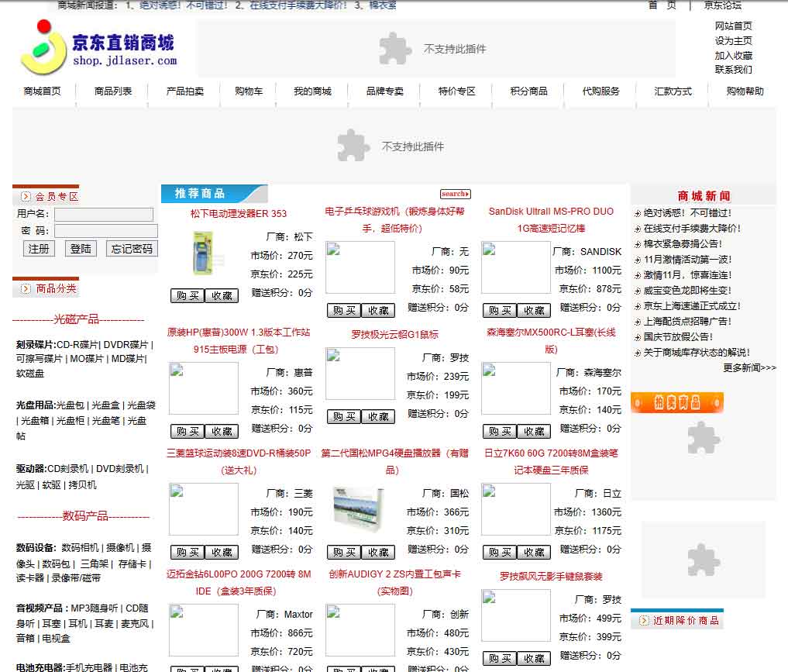Click the 会员专区 arrow icon

26,197
